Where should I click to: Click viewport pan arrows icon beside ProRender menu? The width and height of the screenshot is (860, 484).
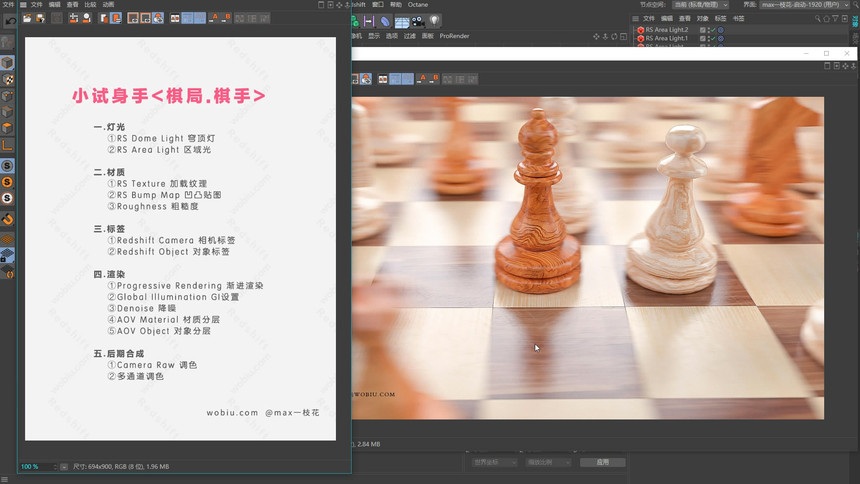(x=596, y=36)
